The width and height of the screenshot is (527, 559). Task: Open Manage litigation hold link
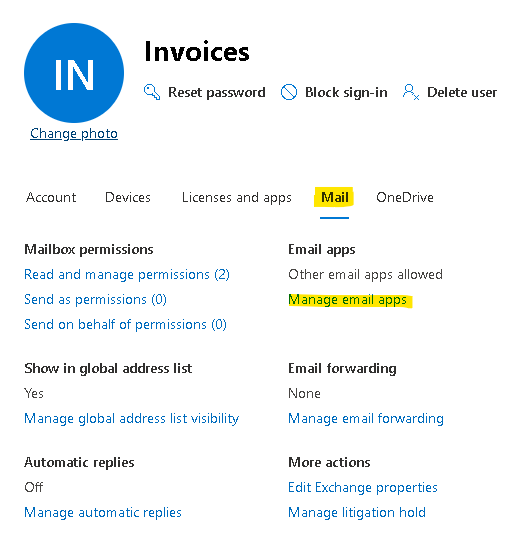pyautogui.click(x=357, y=513)
